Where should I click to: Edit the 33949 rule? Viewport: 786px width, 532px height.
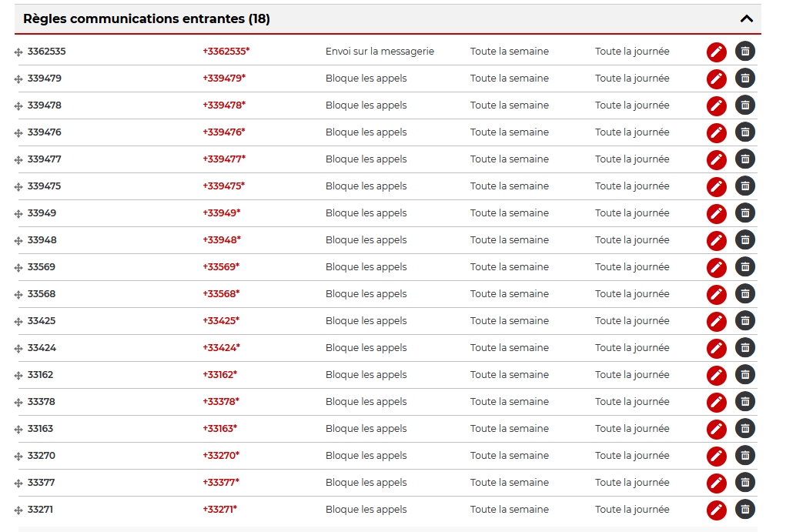(717, 213)
